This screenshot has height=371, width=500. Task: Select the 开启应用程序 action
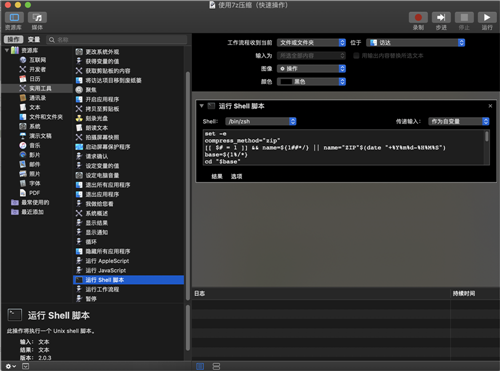[97, 99]
